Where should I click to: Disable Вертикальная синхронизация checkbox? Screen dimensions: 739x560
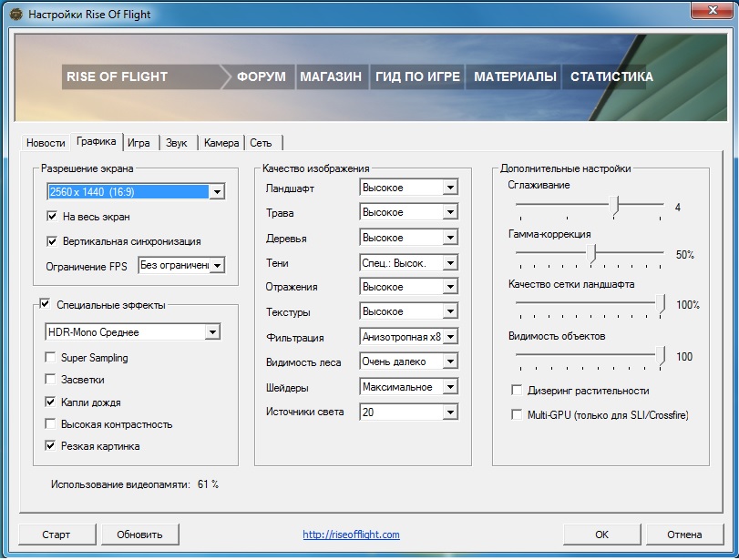(52, 241)
